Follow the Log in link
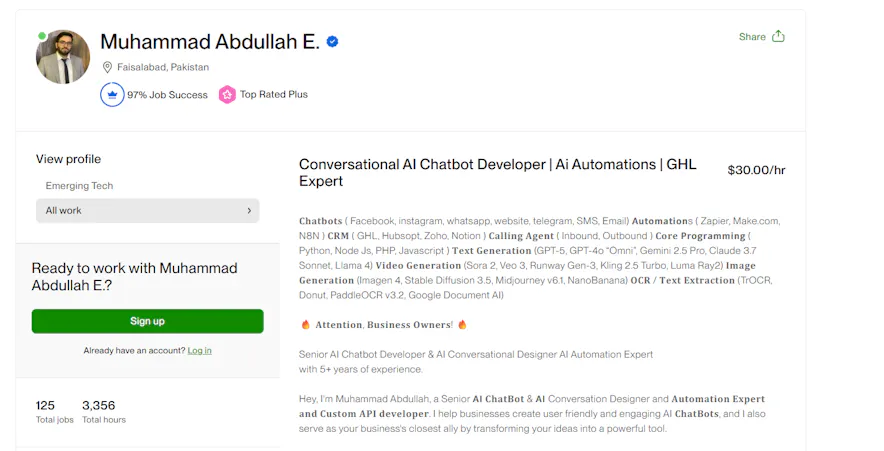The height and width of the screenshot is (451, 884). (x=199, y=351)
